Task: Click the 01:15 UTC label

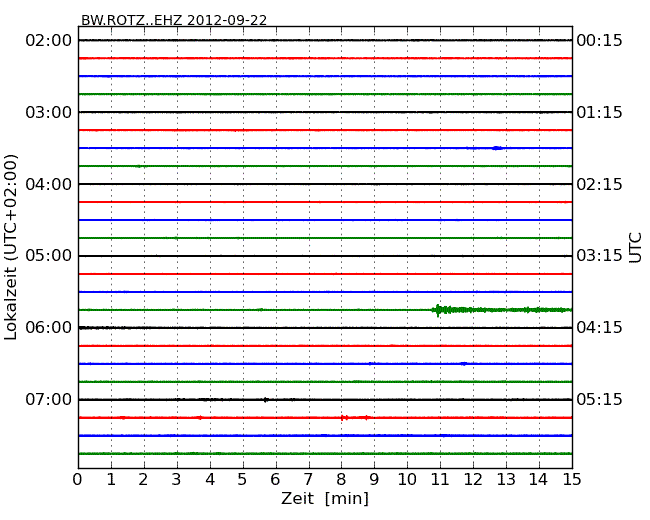Action: click(599, 112)
